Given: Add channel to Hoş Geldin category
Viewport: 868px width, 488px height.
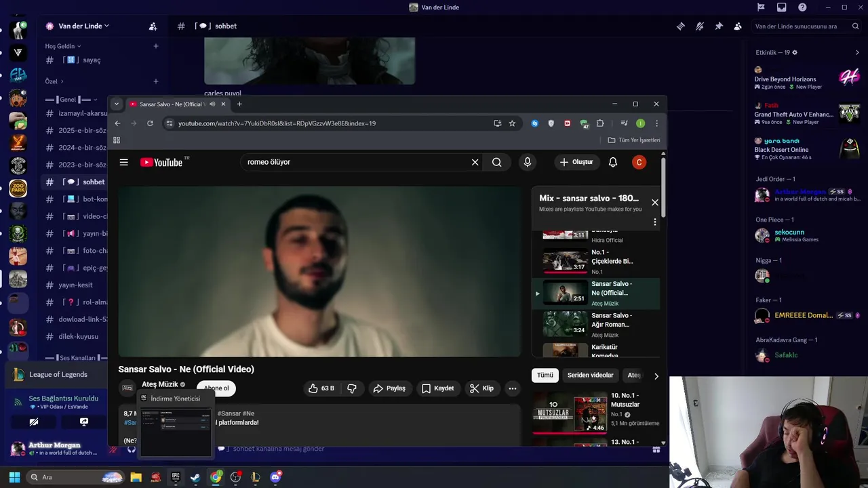Looking at the screenshot, I should tap(156, 46).
